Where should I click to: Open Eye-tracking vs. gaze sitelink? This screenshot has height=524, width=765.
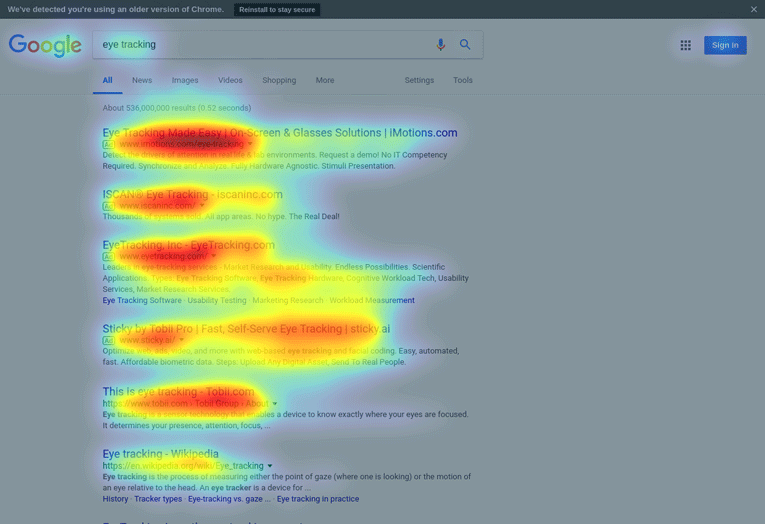click(x=229, y=499)
